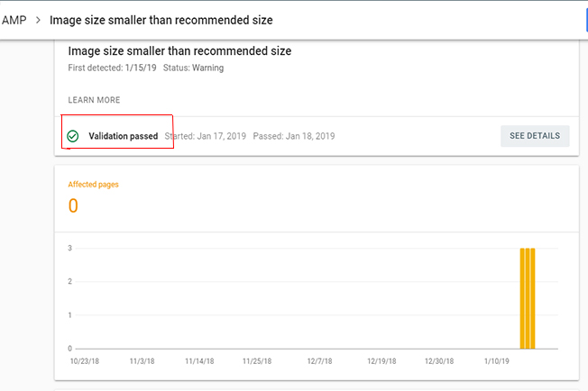Screen dimensions: 588x391
Task: Click the blue button edge in the header
Action: [x=586, y=20]
